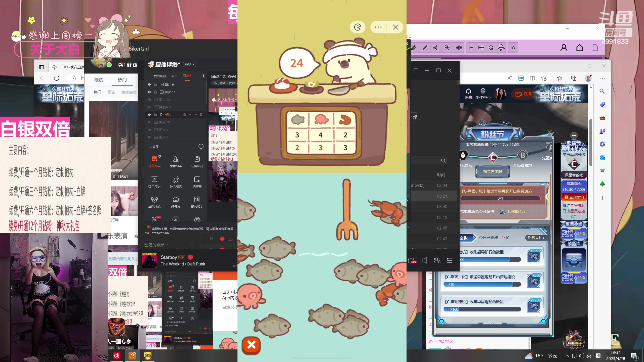644x362 pixels.
Task: Show the hidden 图片 1 layer
Action: coord(149,137)
